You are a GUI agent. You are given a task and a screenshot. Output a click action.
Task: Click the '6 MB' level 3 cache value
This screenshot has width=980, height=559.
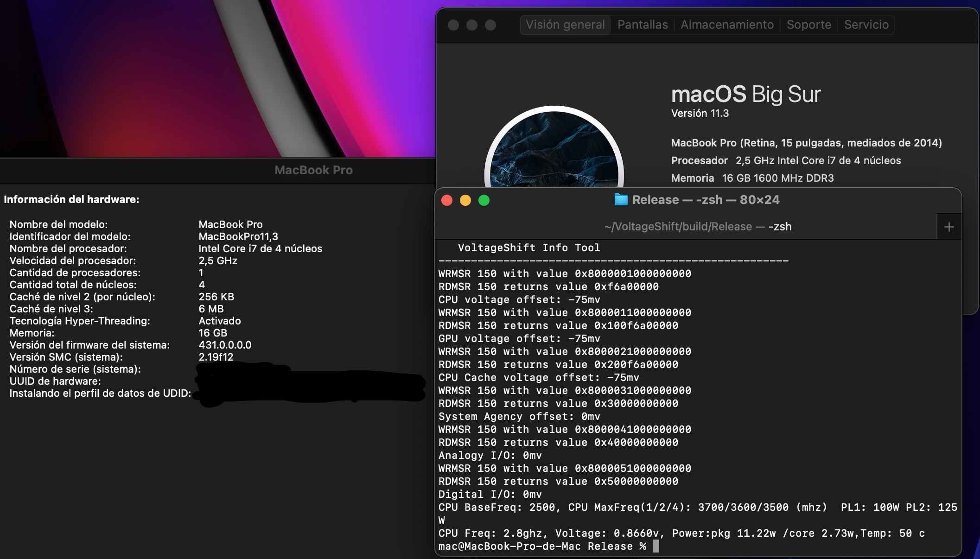[211, 309]
